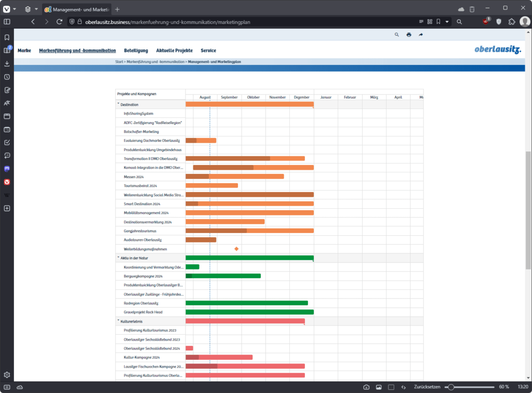Open the tracker blocker shield in address bar
The width and height of the screenshot is (532, 393).
(72, 22)
